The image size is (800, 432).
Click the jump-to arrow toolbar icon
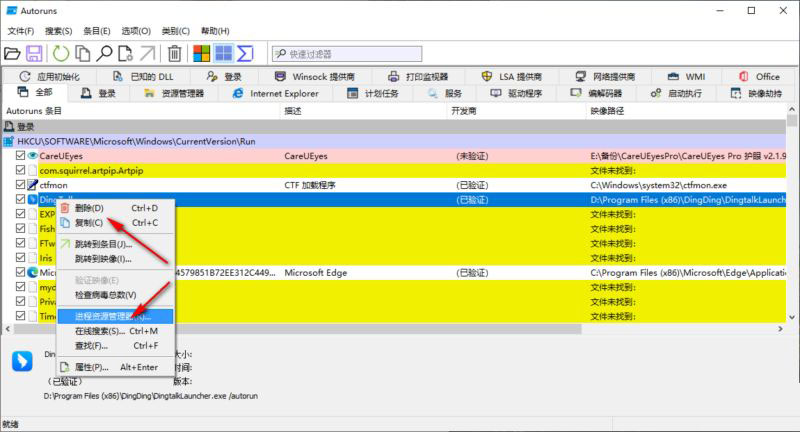(x=147, y=54)
